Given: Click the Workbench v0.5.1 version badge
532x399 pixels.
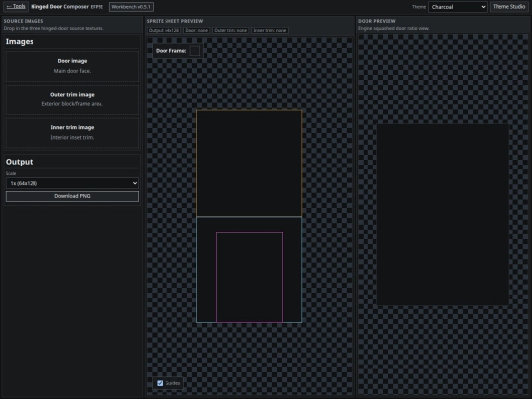Looking at the screenshot, I should [131, 7].
